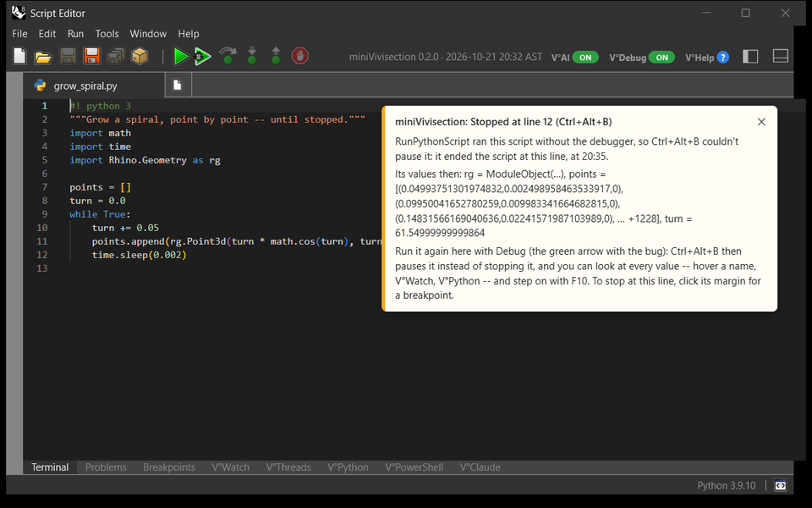Click the V°AI label text
Viewport: 812px width, 508px height.
tap(560, 58)
